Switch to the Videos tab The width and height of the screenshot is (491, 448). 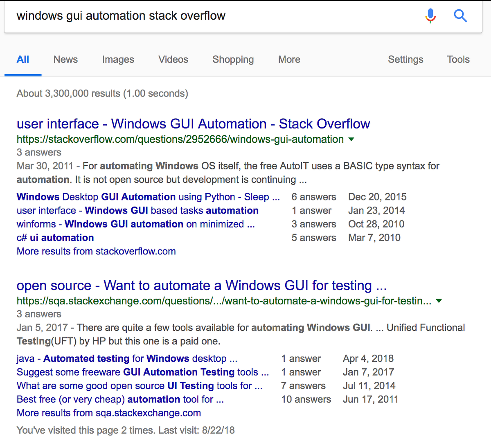click(173, 59)
